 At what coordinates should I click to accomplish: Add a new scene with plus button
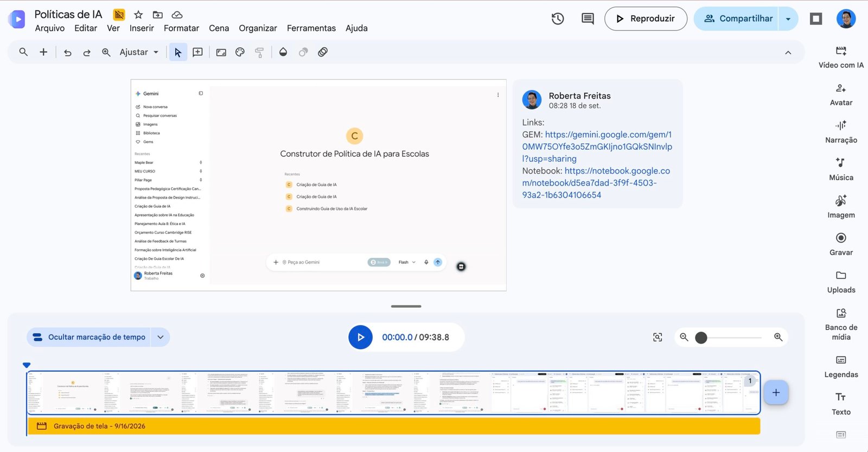point(776,392)
